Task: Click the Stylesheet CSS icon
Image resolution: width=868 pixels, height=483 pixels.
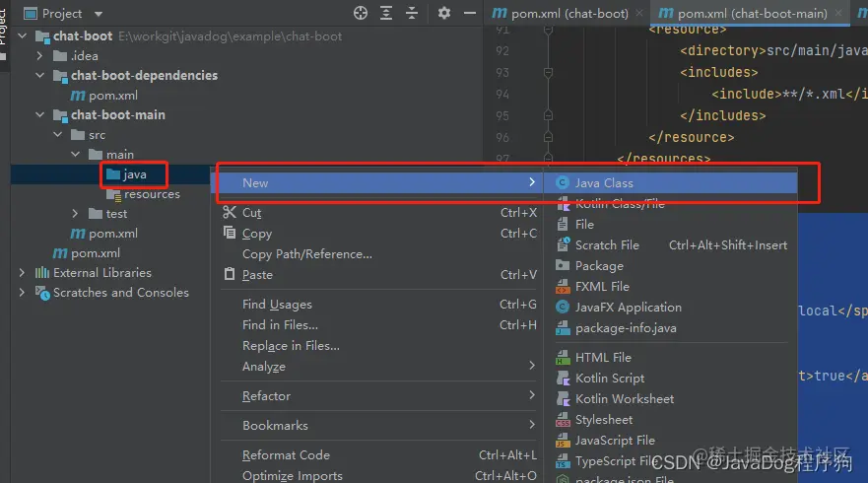Action: coord(563,419)
